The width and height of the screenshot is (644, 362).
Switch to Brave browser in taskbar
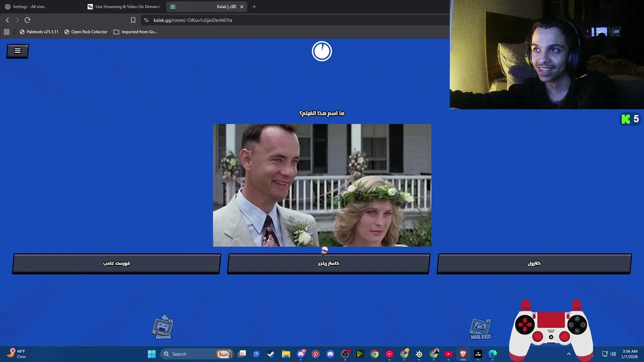tap(463, 354)
